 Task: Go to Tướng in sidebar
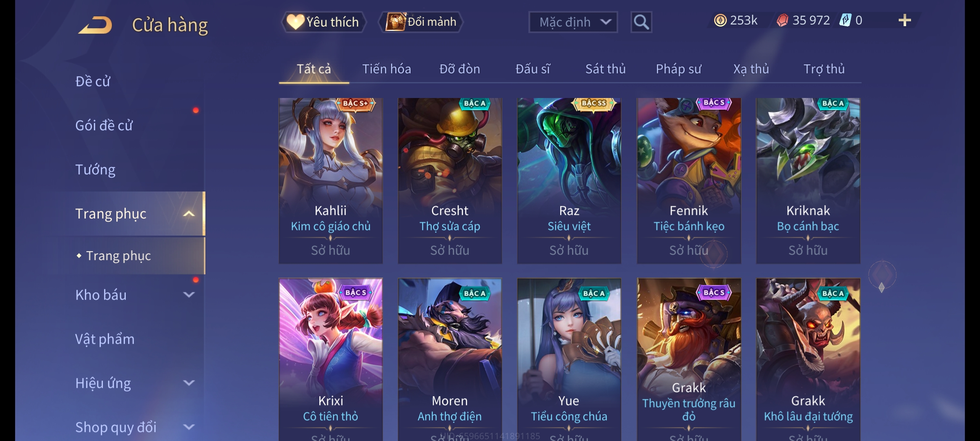(95, 169)
